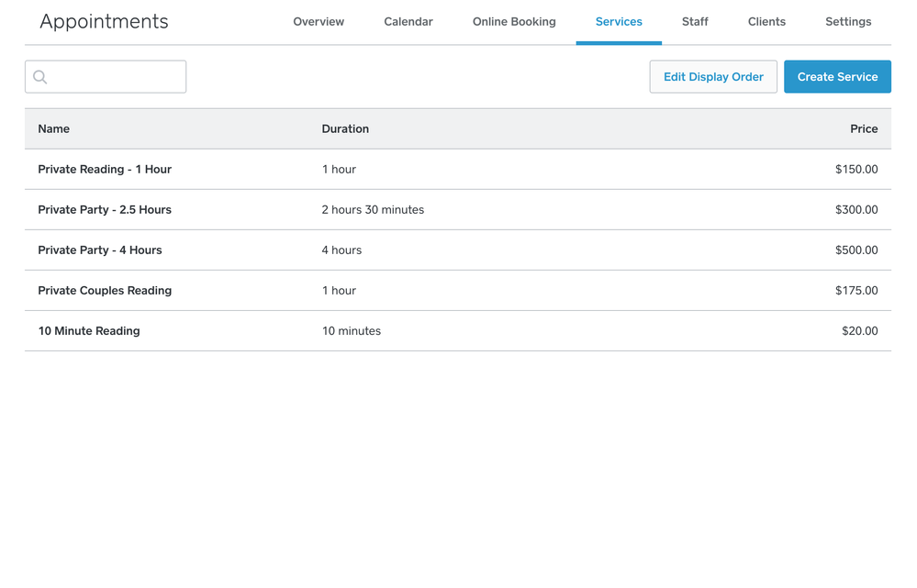
Task: Click the Name column header
Action: (x=54, y=129)
